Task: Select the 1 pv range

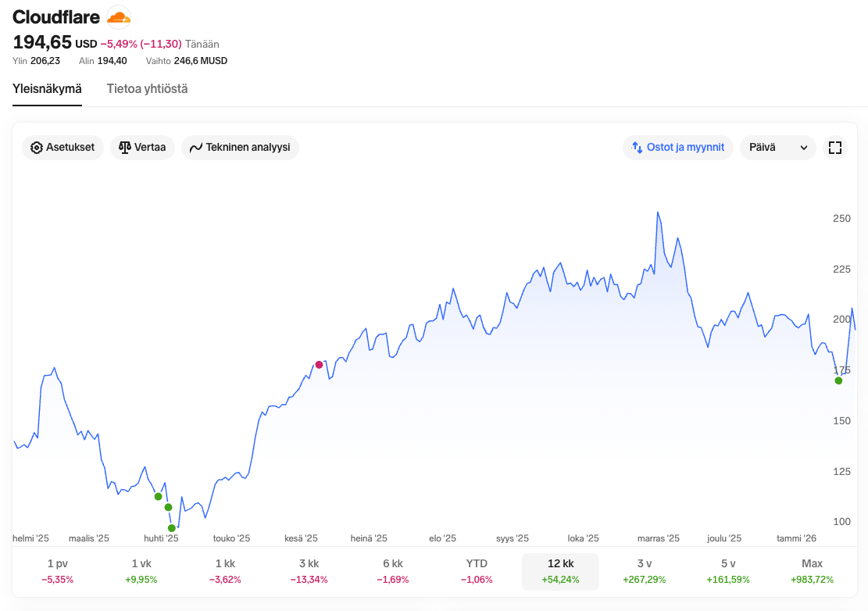Action: click(58, 571)
